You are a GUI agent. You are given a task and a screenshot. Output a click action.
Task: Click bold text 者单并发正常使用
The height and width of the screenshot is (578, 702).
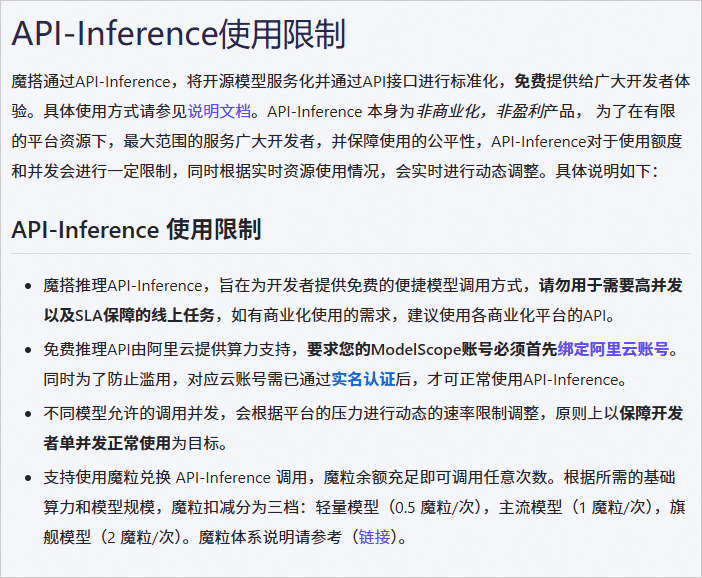coord(107,443)
